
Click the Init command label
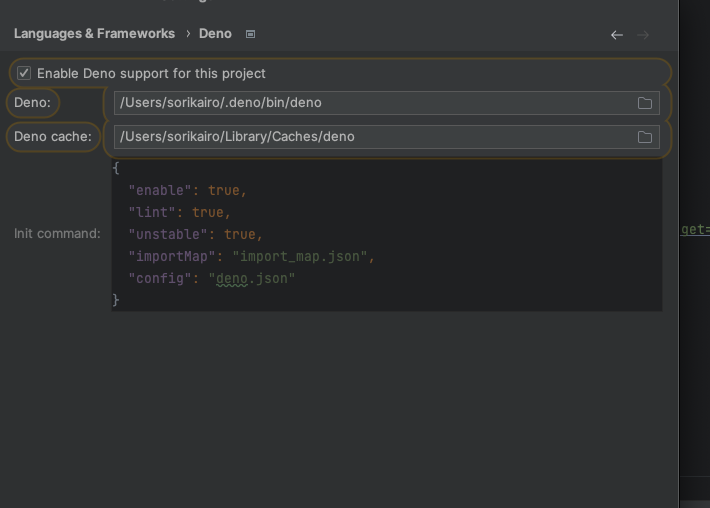(57, 234)
